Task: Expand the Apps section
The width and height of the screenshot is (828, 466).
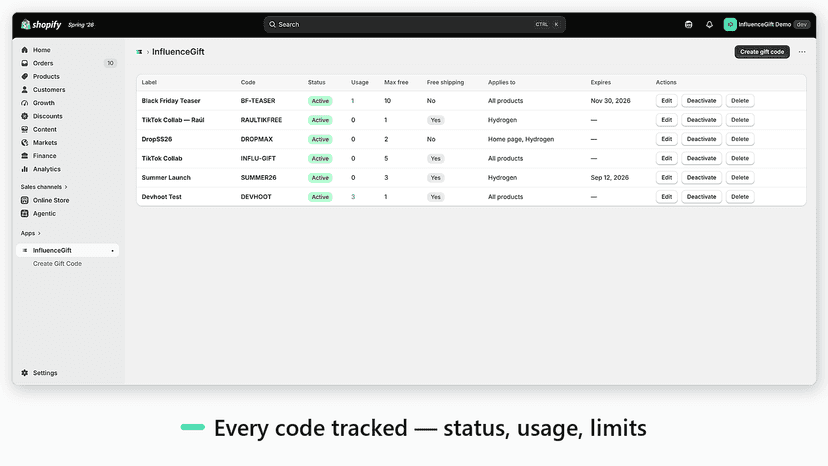Action: tap(31, 233)
